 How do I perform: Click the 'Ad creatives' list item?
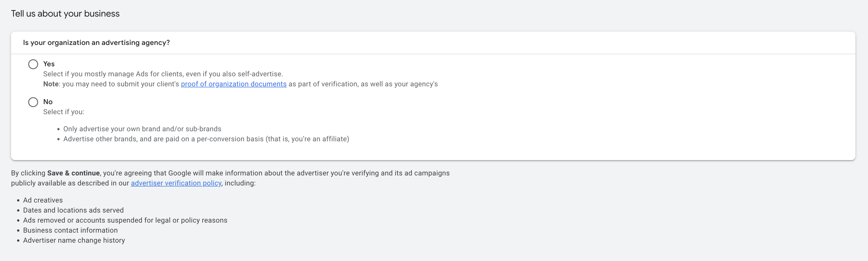tap(42, 200)
